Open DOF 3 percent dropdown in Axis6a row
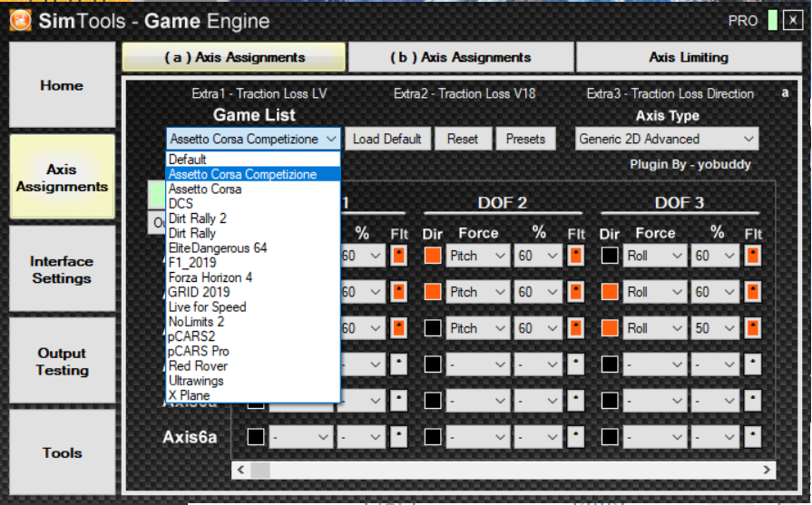812x505 pixels. click(x=715, y=437)
